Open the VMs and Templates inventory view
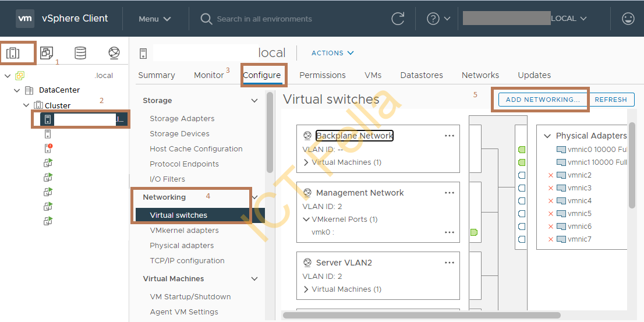Screen dimensions: 644x322 tap(47, 53)
